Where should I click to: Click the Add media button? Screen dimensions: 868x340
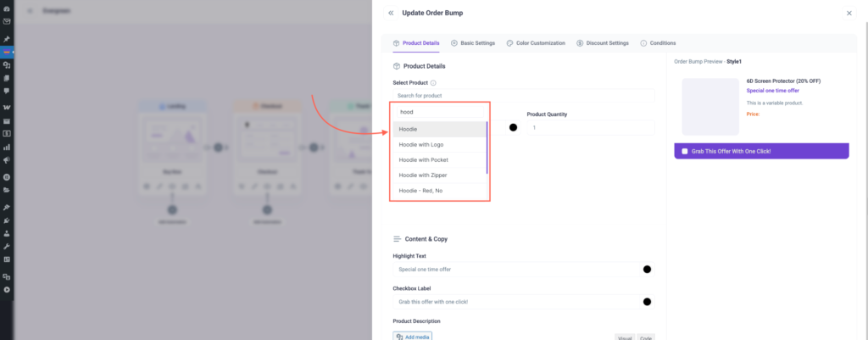click(x=413, y=337)
